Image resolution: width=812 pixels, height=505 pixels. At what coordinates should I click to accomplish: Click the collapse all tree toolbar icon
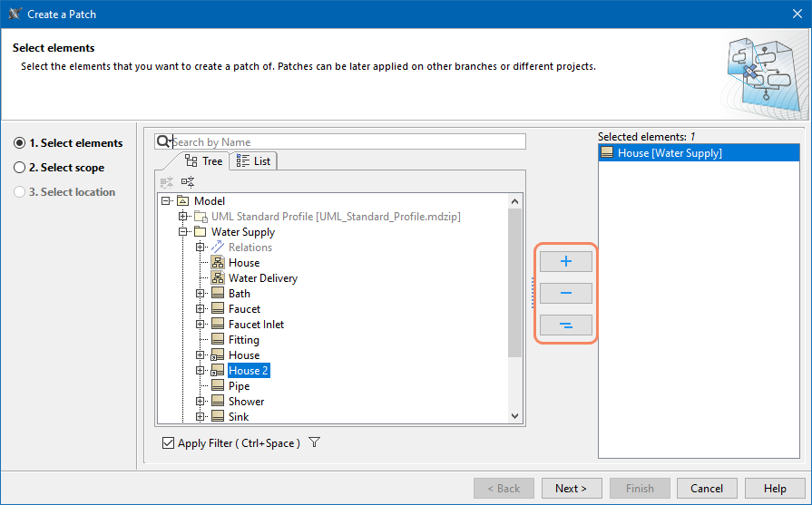[188, 182]
